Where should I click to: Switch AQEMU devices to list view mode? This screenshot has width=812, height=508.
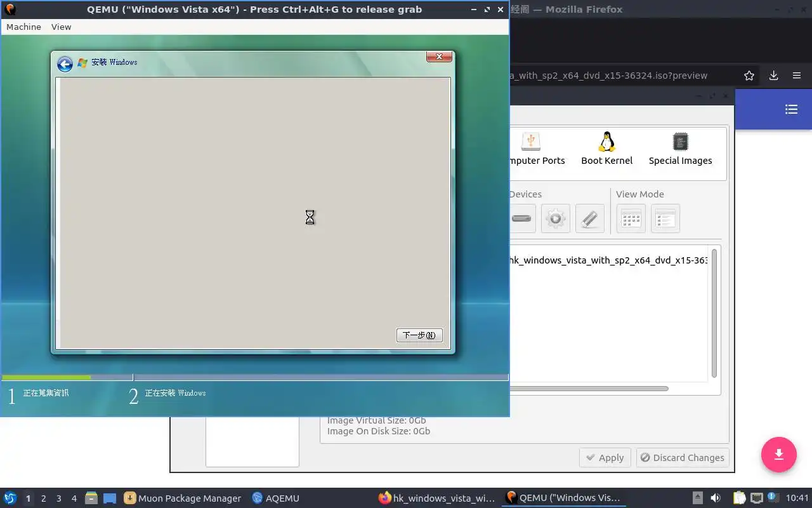click(x=665, y=218)
